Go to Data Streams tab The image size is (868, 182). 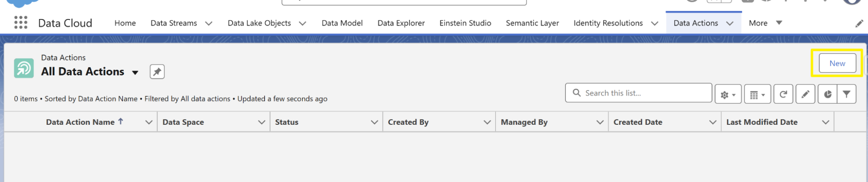coord(174,23)
